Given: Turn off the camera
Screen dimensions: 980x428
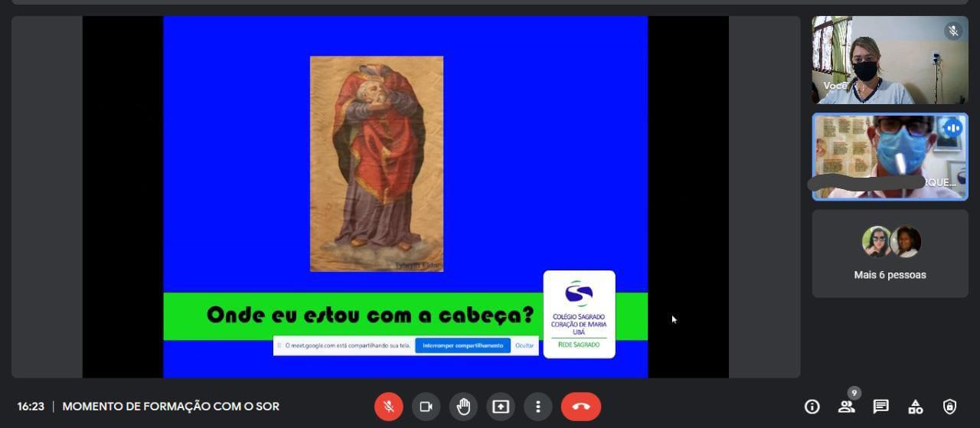Looking at the screenshot, I should [x=426, y=407].
